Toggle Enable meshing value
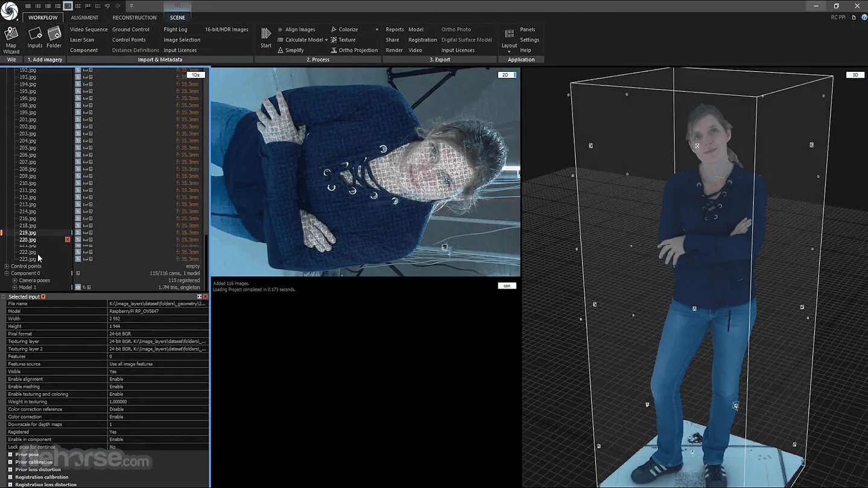Image resolution: width=868 pixels, height=488 pixels. pyautogui.click(x=159, y=387)
